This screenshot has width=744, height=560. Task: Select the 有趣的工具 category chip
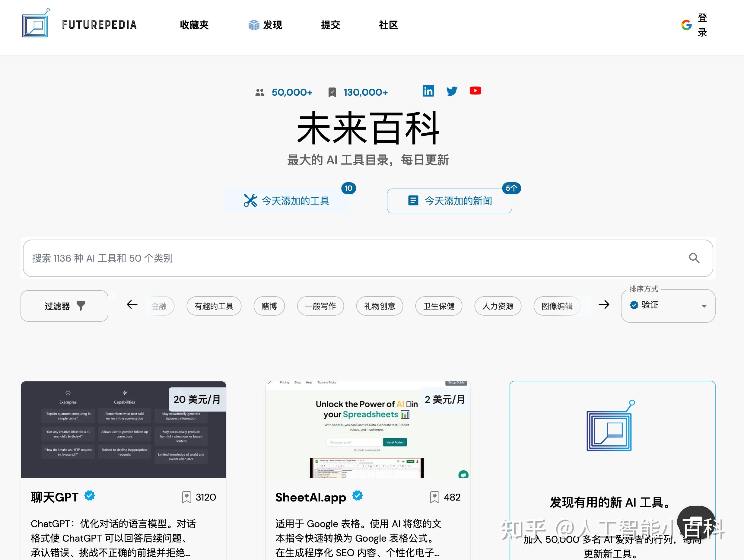click(214, 306)
